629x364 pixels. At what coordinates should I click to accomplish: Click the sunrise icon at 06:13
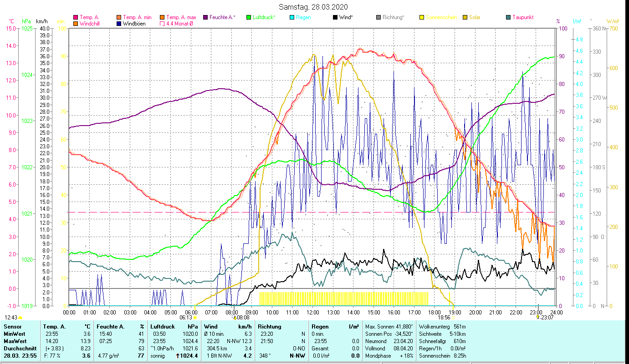(x=195, y=318)
